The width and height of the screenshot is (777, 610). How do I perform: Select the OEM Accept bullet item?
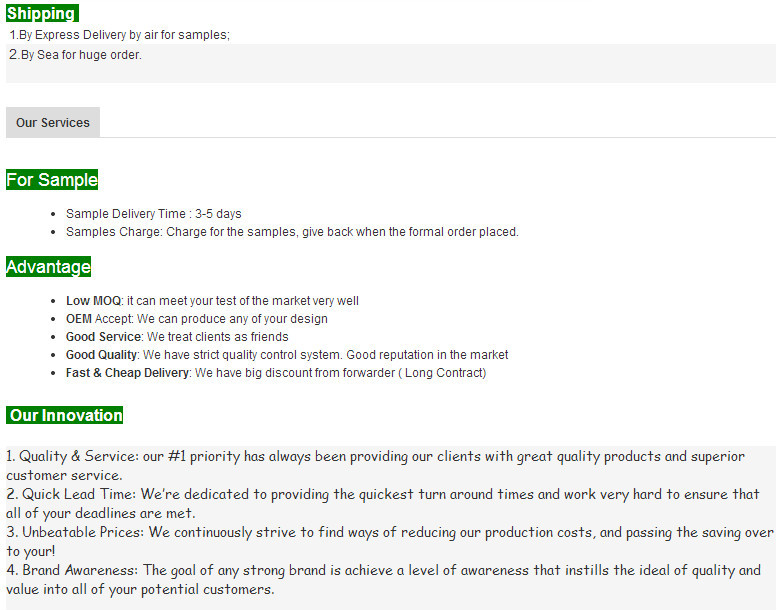coord(197,319)
